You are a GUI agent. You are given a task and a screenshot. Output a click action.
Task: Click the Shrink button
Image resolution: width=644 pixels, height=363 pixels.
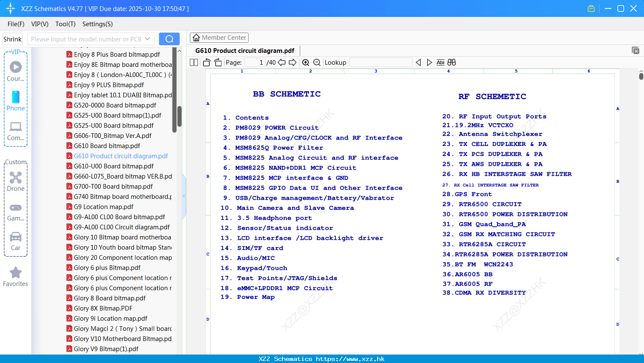click(x=13, y=39)
